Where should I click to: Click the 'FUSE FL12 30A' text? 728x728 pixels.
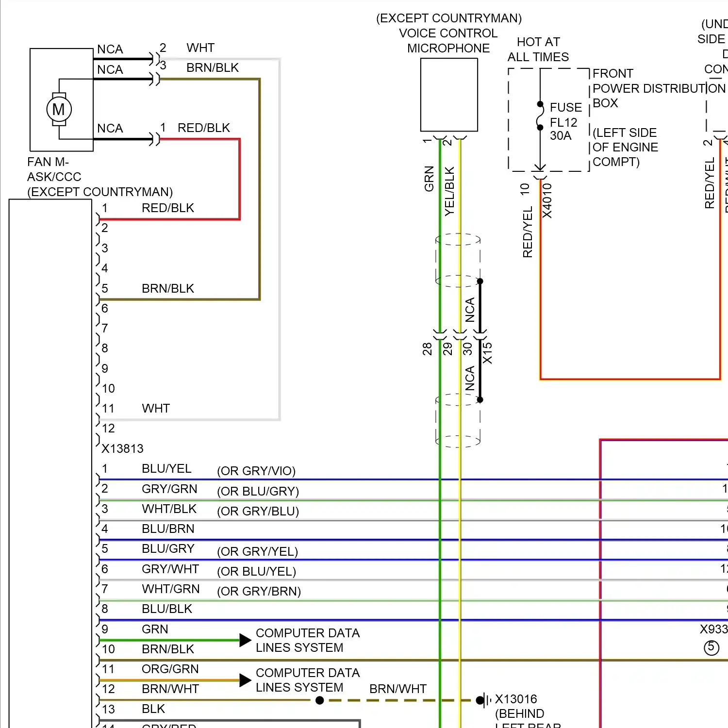click(x=566, y=121)
